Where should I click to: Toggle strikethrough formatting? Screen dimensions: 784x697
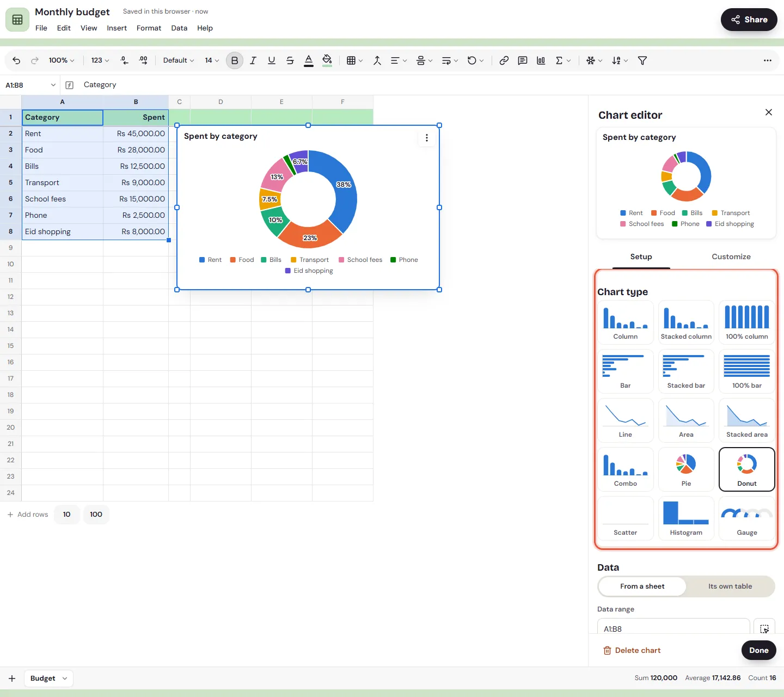pyautogui.click(x=290, y=60)
